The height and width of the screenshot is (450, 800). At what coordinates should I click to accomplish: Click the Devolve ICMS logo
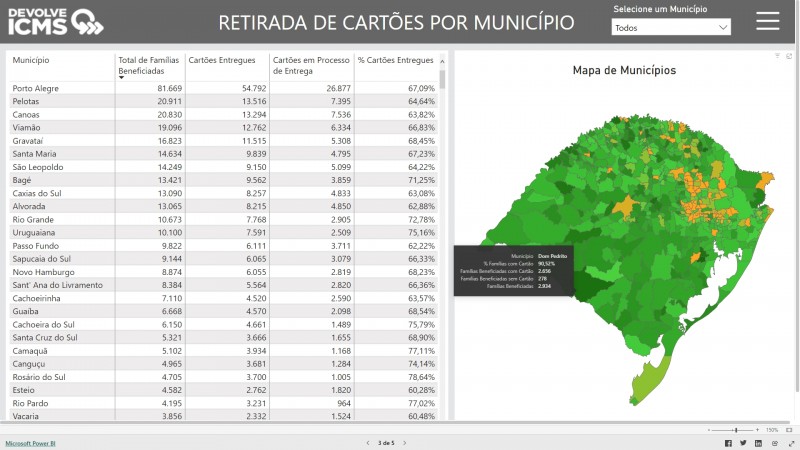pyautogui.click(x=55, y=21)
